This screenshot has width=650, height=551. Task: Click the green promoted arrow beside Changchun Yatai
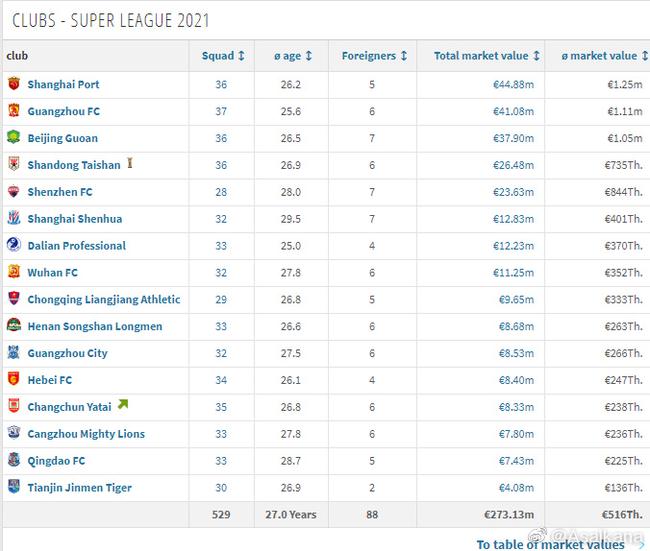[123, 404]
